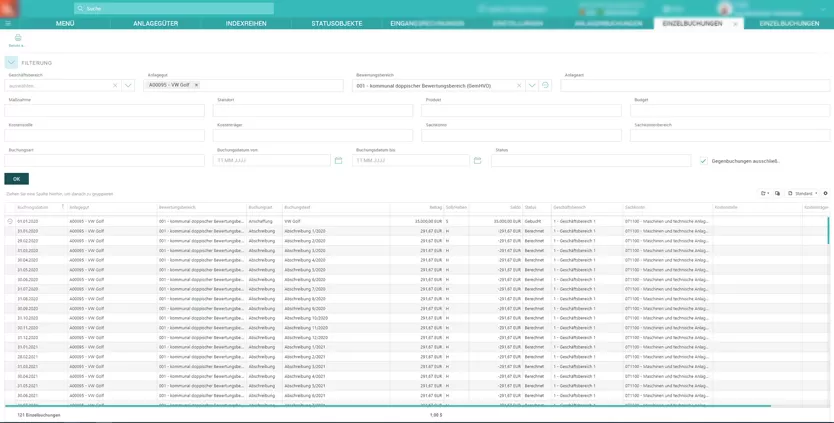Click the horizontal scrollbar below the table
The height and width of the screenshot is (423, 834).
(388, 407)
